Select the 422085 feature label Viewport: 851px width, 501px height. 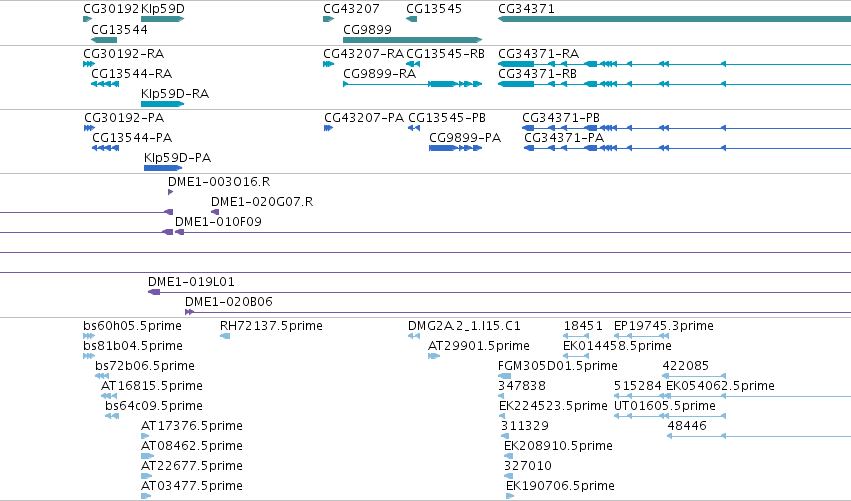[685, 366]
